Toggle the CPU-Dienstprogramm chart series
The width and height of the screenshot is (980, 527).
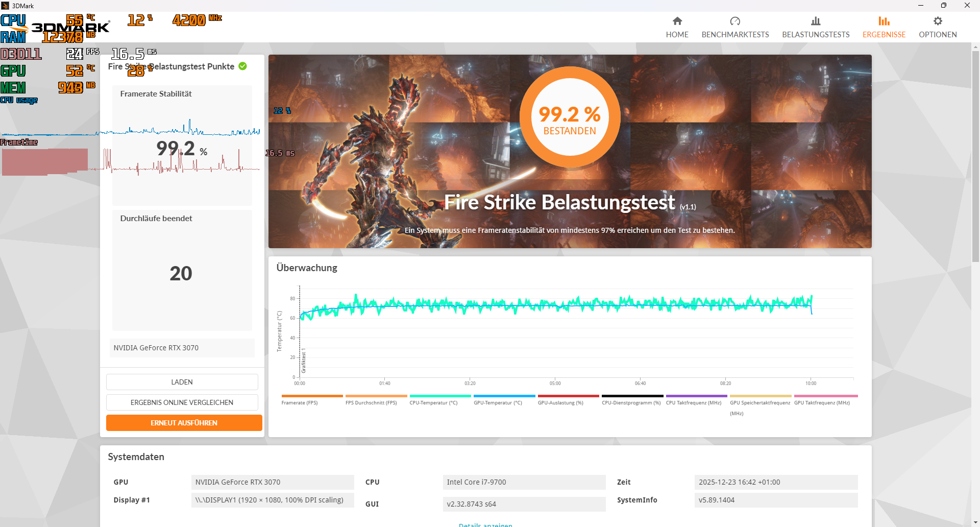point(632,400)
